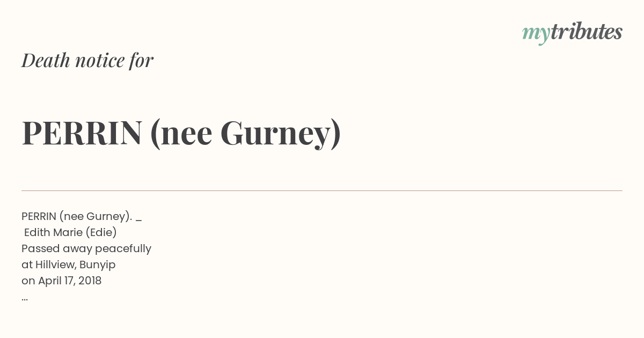Click the PERRIN (nee Gurney) title
644x338 pixels.
pos(181,134)
